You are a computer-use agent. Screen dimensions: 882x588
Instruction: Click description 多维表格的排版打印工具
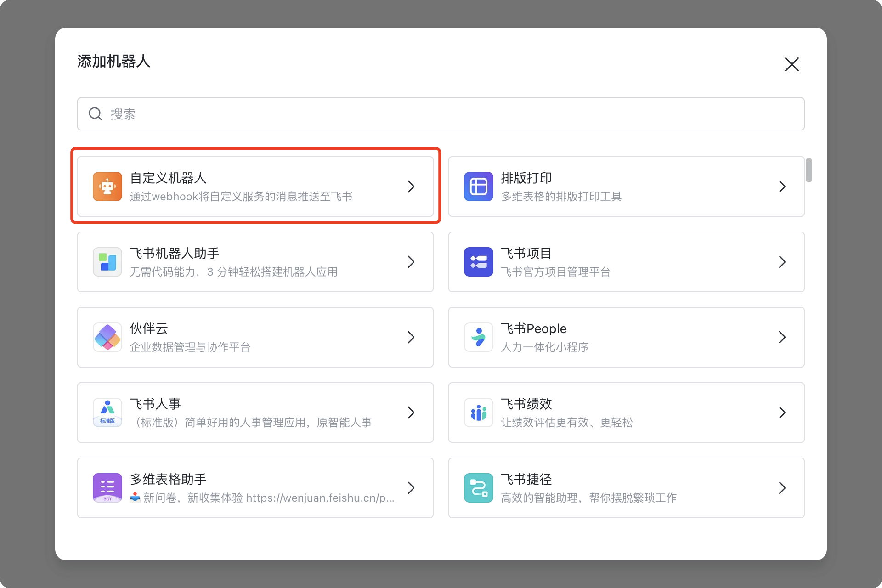pyautogui.click(x=561, y=197)
